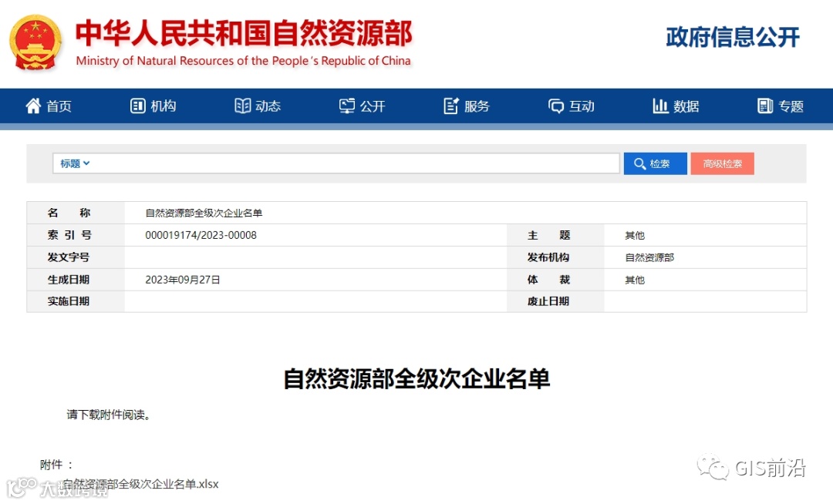Click the open book icon beside 动态

(x=242, y=106)
